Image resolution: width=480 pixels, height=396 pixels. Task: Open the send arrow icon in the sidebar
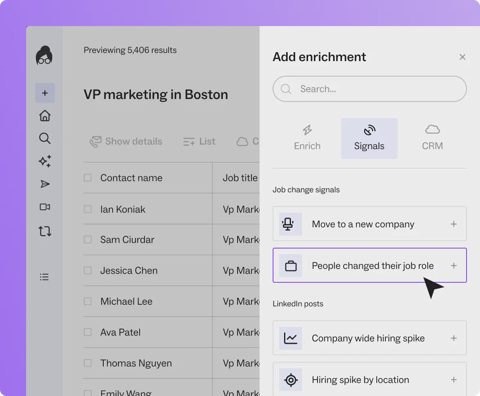coord(45,184)
